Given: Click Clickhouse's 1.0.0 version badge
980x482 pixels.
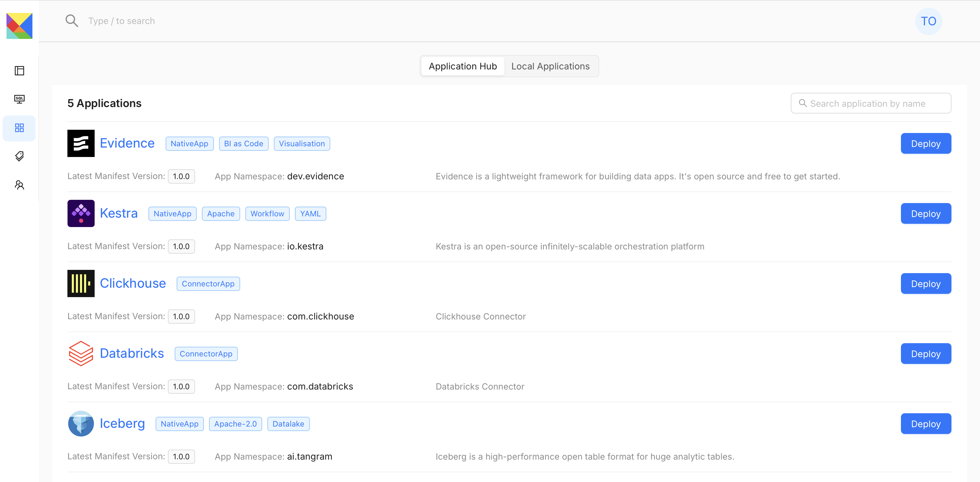Looking at the screenshot, I should point(181,316).
